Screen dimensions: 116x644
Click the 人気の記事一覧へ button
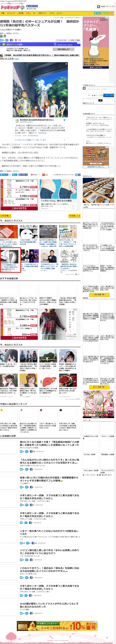coord(99,295)
